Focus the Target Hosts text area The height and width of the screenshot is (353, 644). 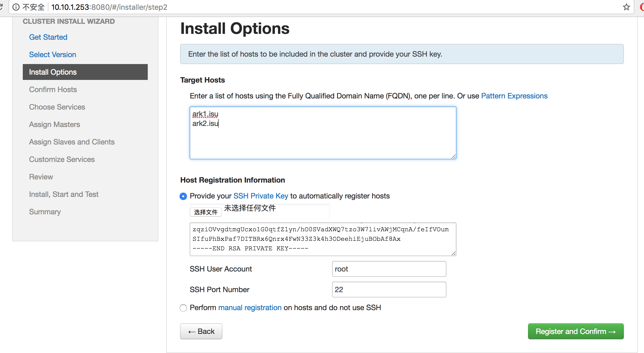click(323, 138)
